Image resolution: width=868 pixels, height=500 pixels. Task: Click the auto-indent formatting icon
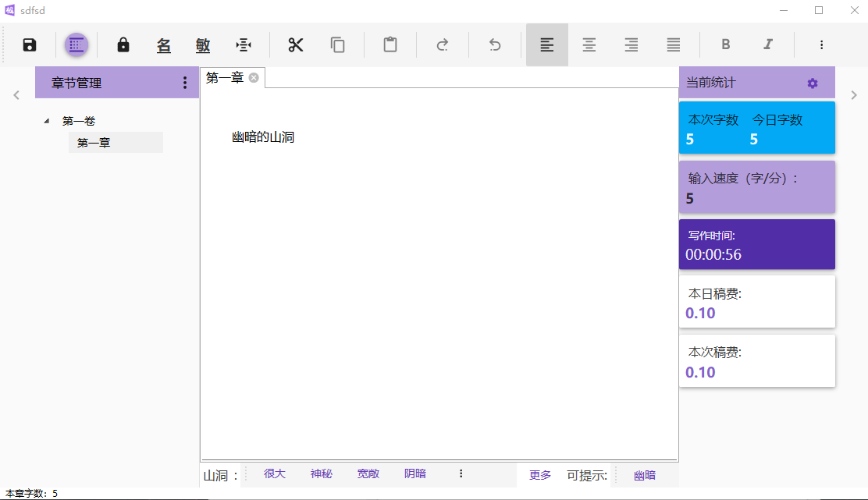pyautogui.click(x=244, y=44)
